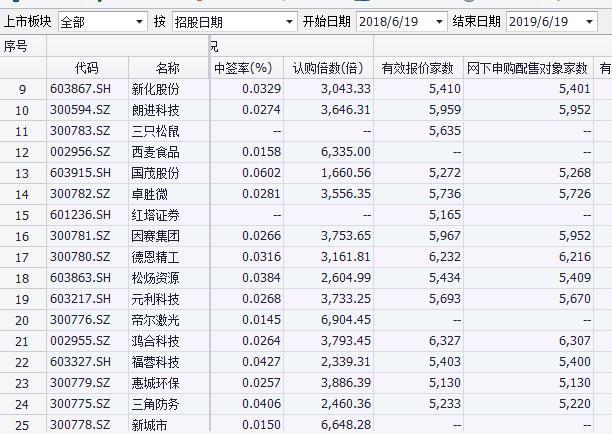Select stock code 603915.SH
This screenshot has width=612, height=434.
pos(80,173)
